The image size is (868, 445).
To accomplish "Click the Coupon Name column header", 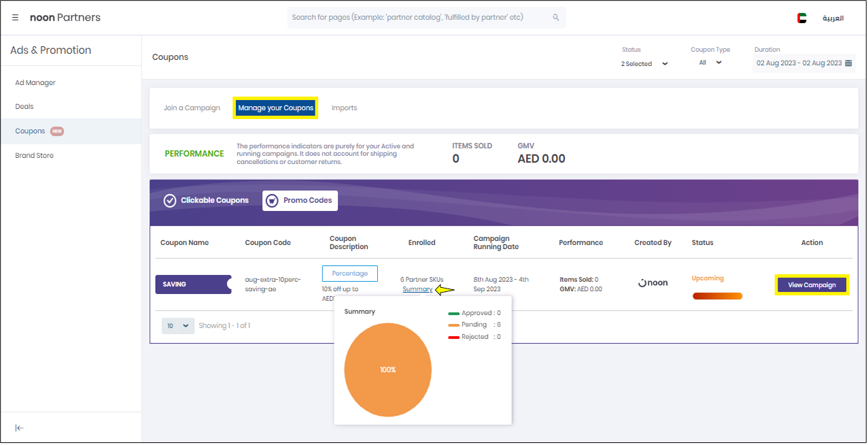I will tap(184, 243).
